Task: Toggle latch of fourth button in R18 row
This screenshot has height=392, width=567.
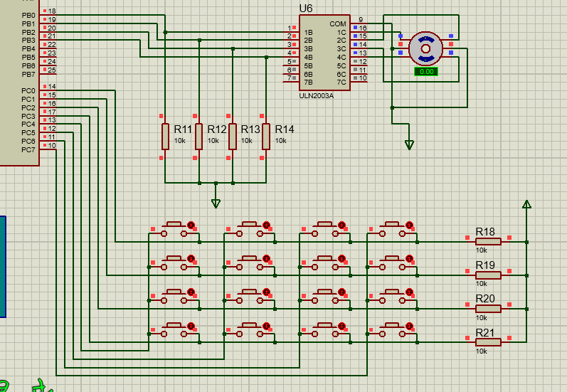Action: [x=409, y=225]
